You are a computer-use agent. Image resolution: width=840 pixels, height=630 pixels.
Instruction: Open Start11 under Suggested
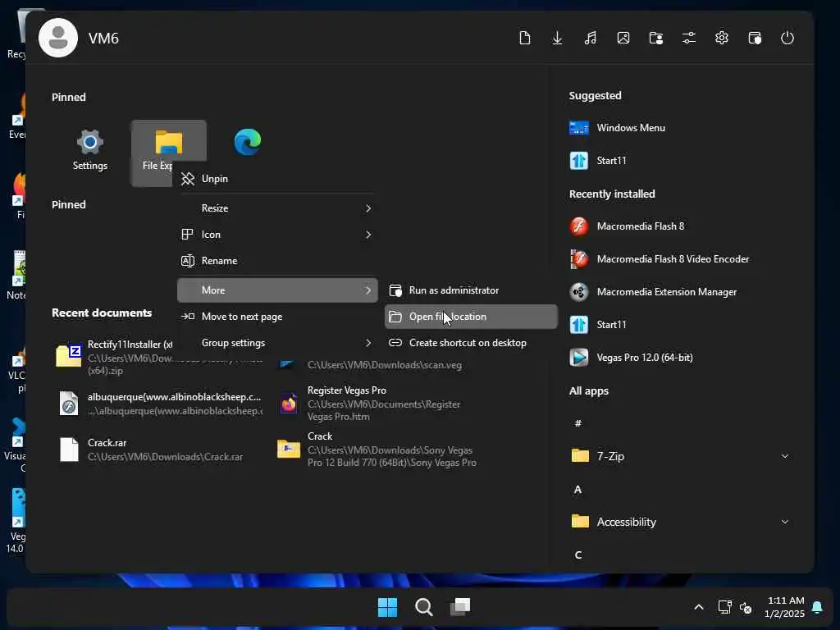coord(598,161)
